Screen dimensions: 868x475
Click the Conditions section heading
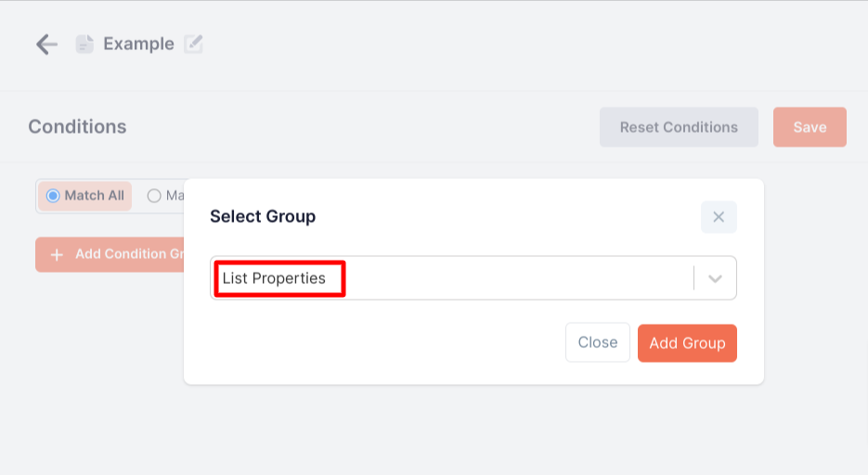[x=77, y=127]
